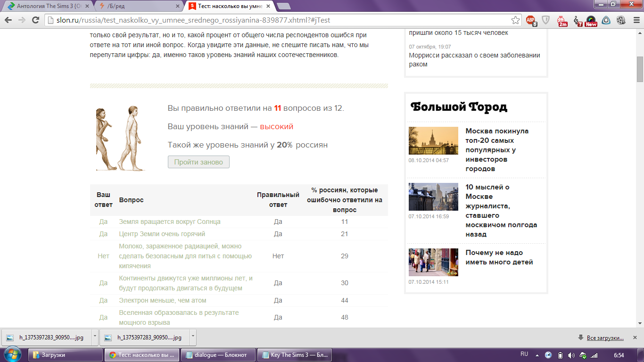Close the downloads bar
Image resolution: width=644 pixels, height=362 pixels.
[x=636, y=337]
